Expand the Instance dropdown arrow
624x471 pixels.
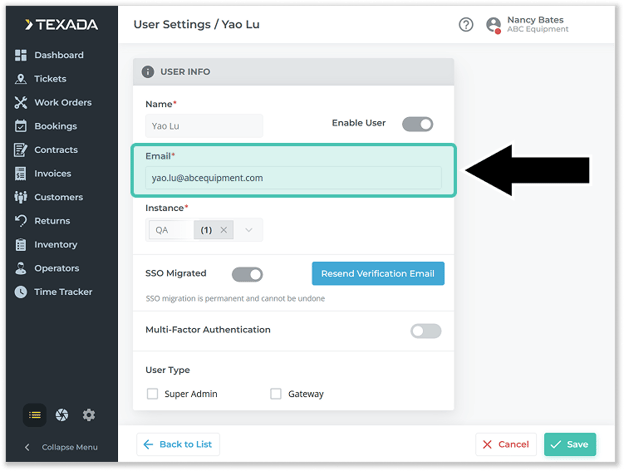(249, 230)
